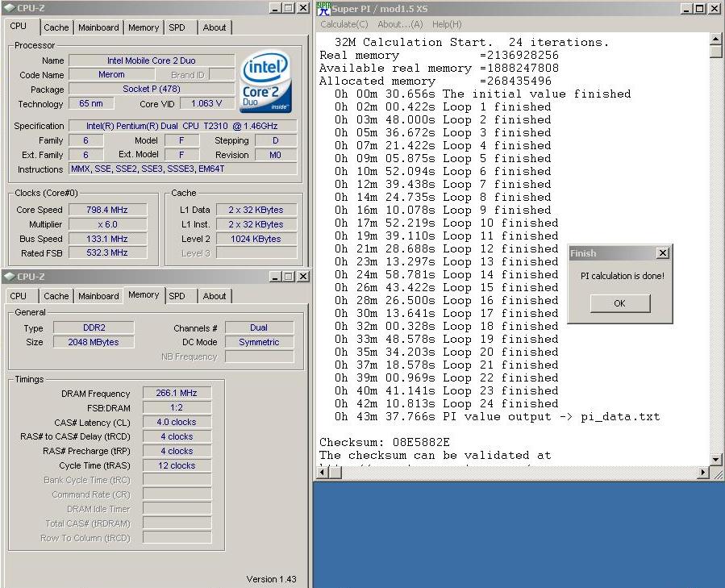This screenshot has width=725, height=588.
Task: Click the Package value 'Socket P (478)'
Action: (x=152, y=89)
